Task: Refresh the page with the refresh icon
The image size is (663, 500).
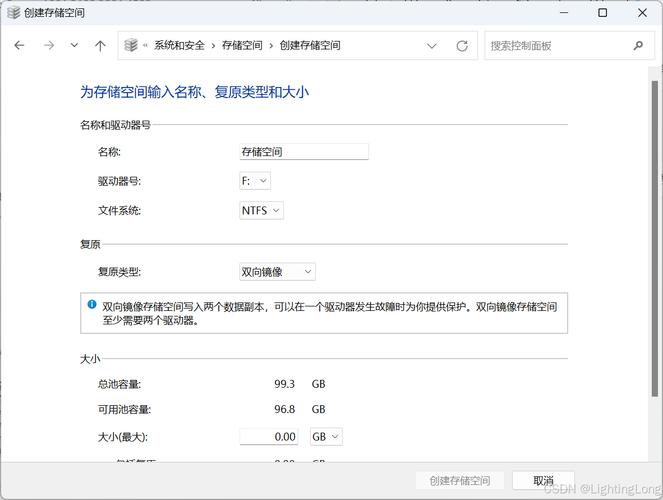Action: (462, 46)
